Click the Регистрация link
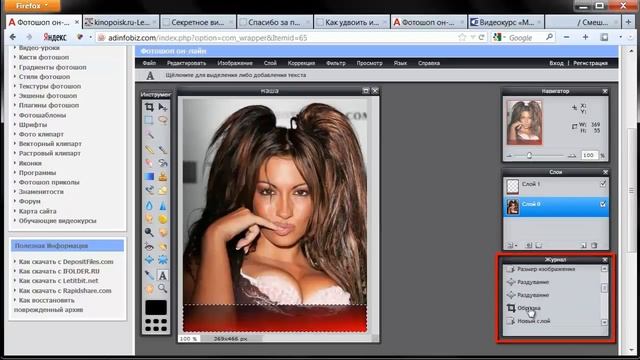This screenshot has height=360, width=640. pyautogui.click(x=590, y=63)
